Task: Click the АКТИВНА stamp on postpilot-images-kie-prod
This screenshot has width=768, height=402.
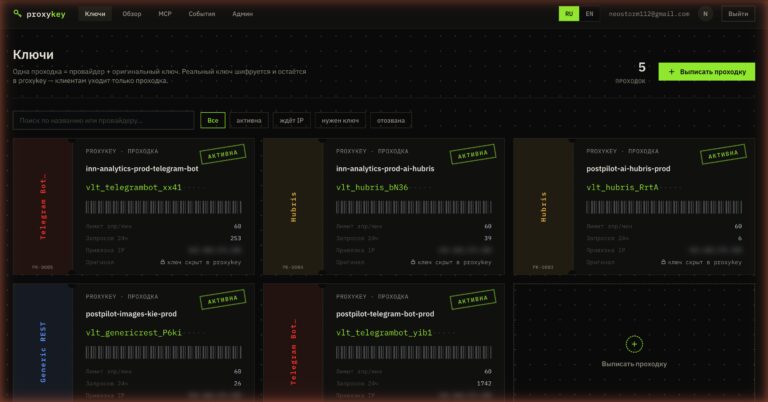Action: point(223,299)
